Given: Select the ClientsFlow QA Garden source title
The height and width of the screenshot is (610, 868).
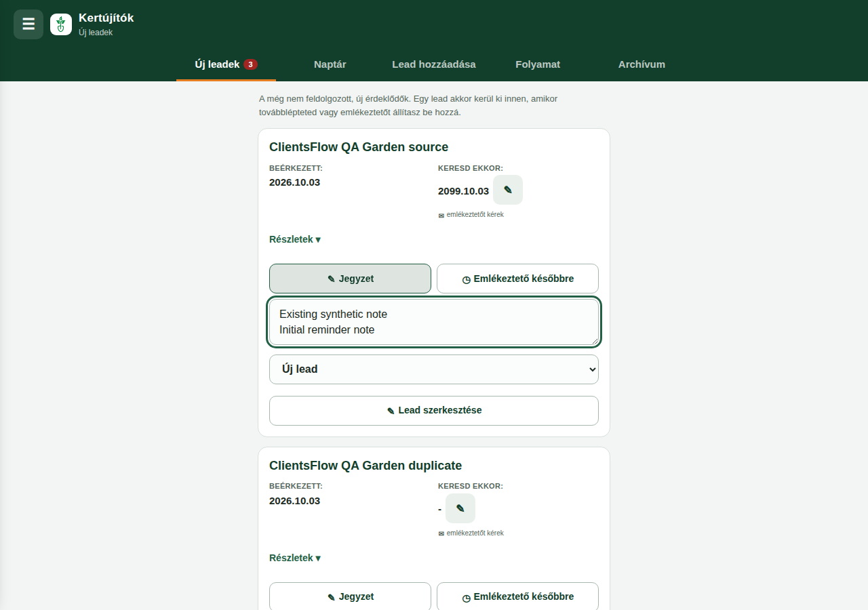Looking at the screenshot, I should point(359,147).
